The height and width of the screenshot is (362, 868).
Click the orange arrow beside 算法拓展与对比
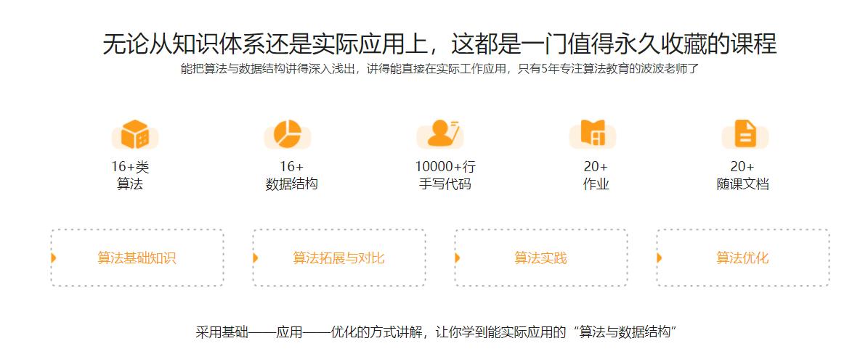click(x=256, y=258)
